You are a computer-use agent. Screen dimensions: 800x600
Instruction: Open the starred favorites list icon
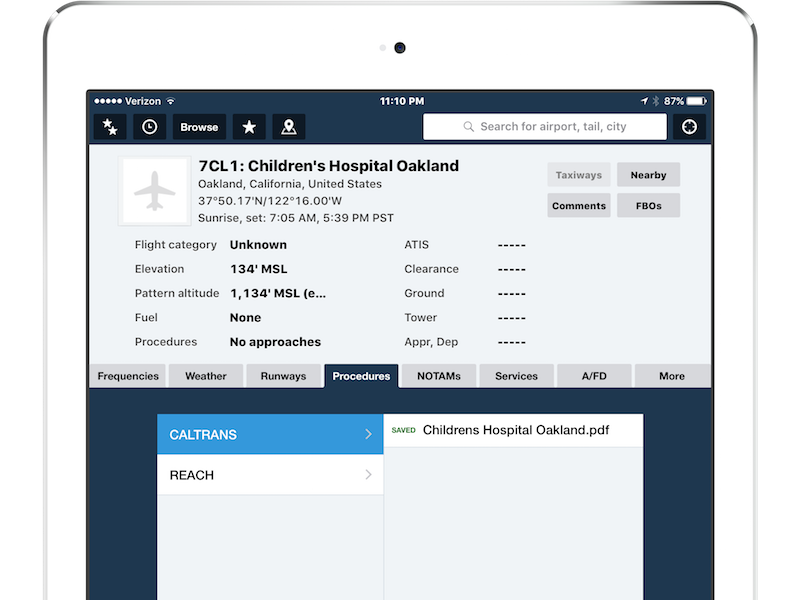109,127
